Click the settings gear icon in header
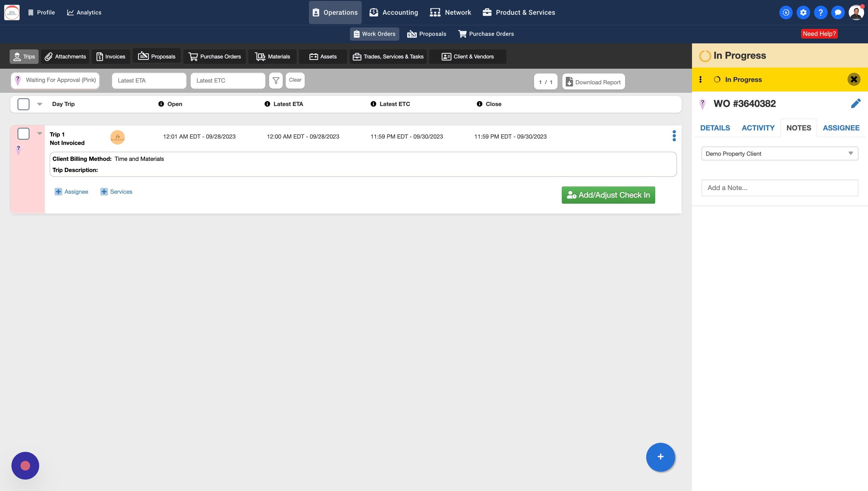This screenshot has width=868, height=491. 803,12
